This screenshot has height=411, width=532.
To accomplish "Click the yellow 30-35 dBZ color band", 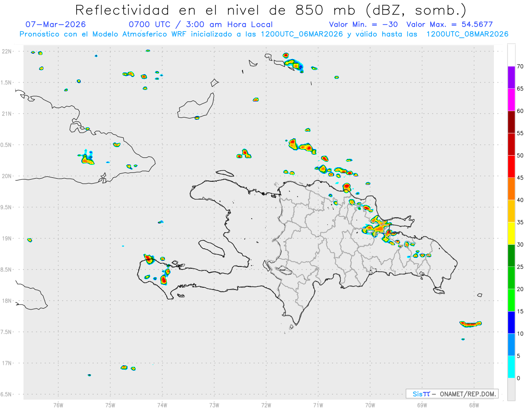I will coord(511,233).
